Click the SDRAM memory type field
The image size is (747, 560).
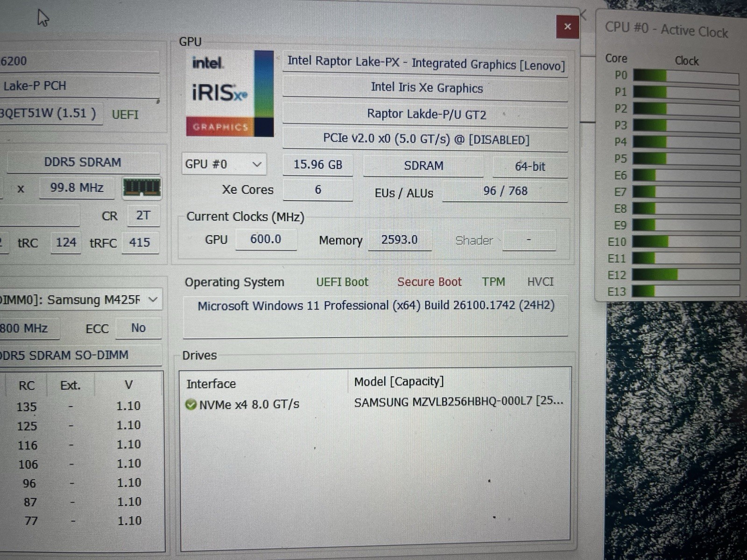pyautogui.click(x=423, y=166)
